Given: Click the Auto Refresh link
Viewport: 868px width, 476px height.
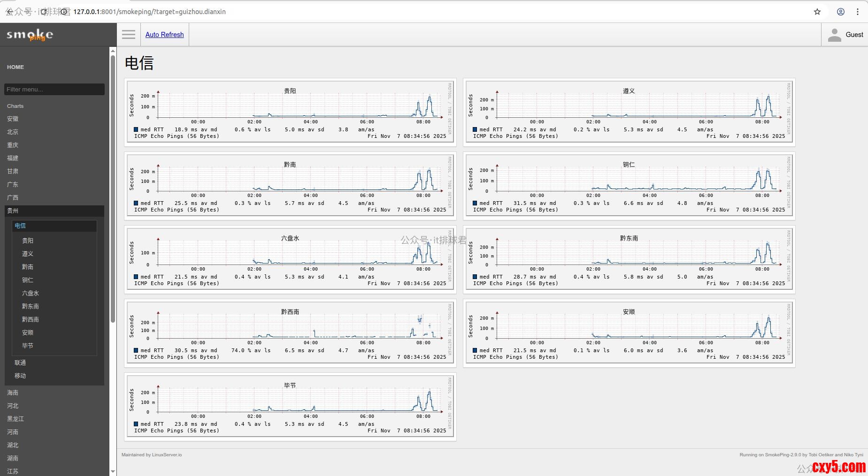Looking at the screenshot, I should pyautogui.click(x=164, y=35).
